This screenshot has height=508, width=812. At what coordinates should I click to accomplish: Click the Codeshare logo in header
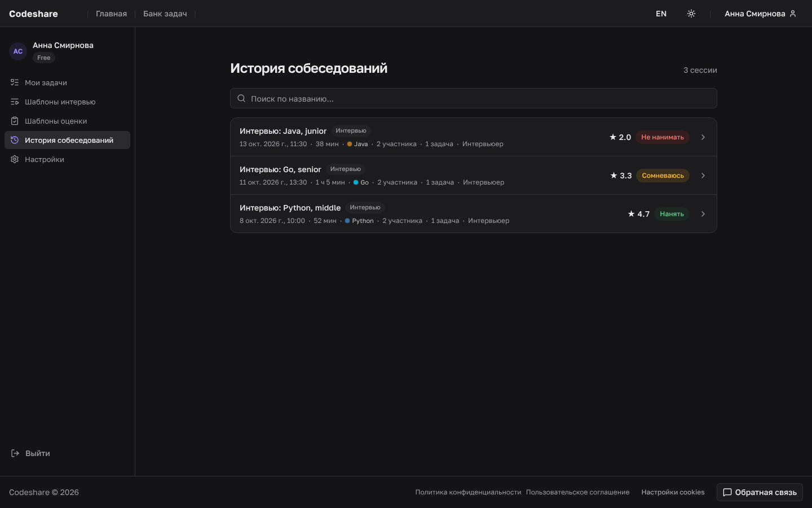[x=33, y=14]
